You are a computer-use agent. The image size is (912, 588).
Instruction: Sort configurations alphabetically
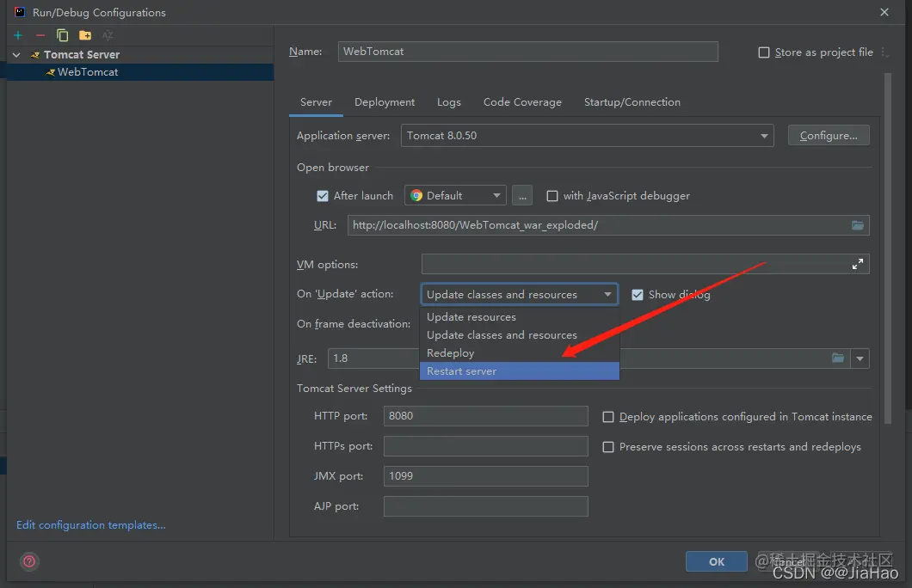tap(108, 35)
